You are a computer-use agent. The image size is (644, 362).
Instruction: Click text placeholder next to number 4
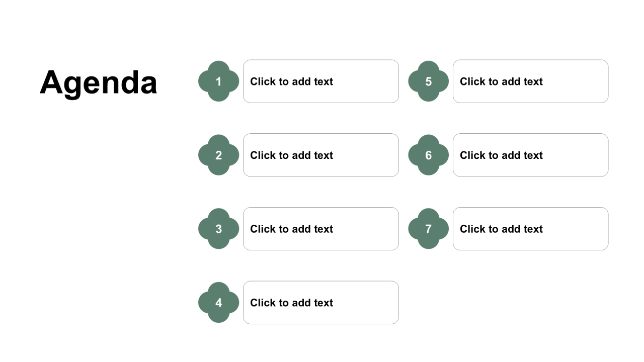click(x=321, y=302)
